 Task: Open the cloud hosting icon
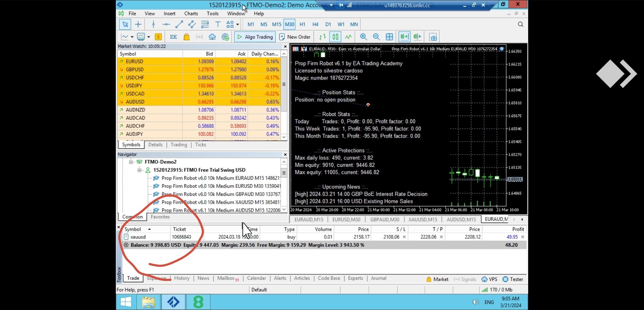212,37
